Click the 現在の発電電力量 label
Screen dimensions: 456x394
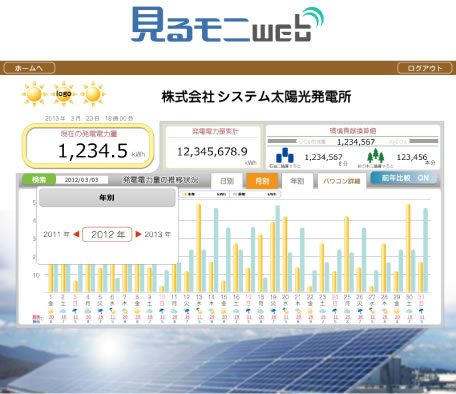(89, 134)
